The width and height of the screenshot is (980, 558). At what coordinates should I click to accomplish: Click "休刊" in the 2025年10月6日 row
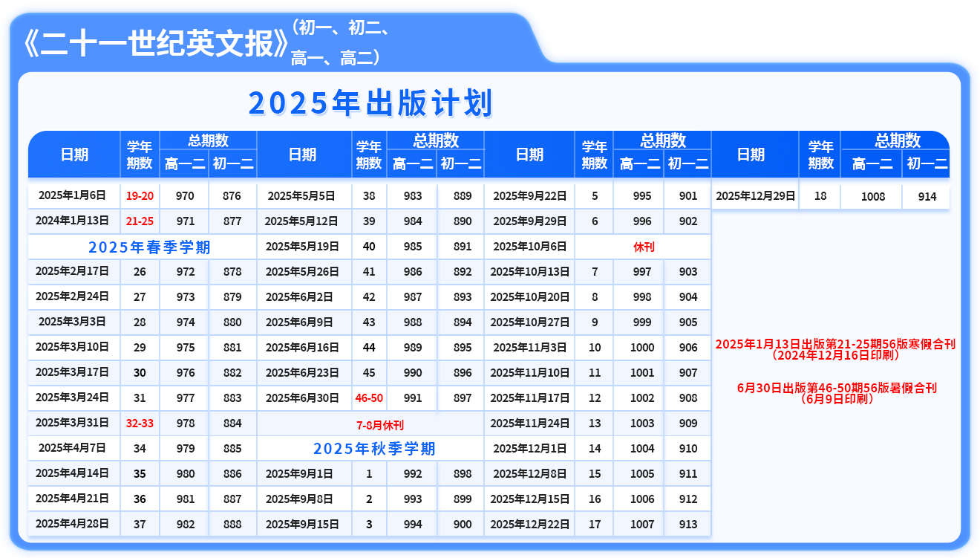[644, 247]
